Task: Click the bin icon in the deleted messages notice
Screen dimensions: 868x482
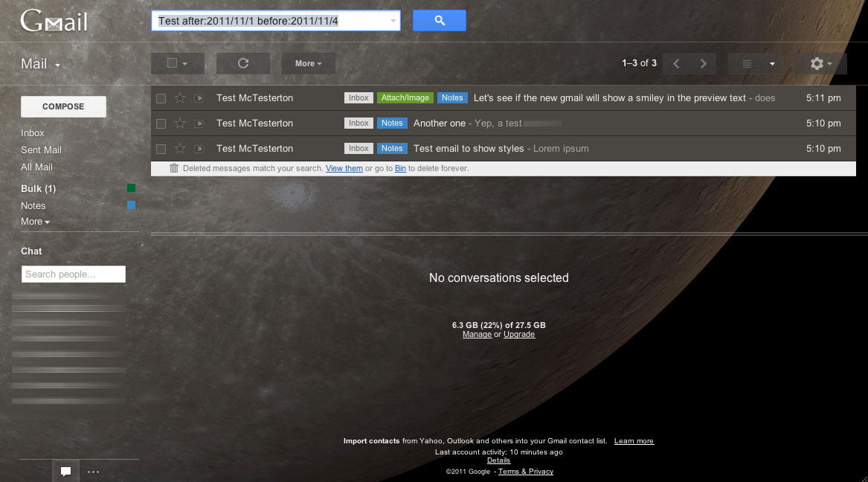Action: [174, 168]
